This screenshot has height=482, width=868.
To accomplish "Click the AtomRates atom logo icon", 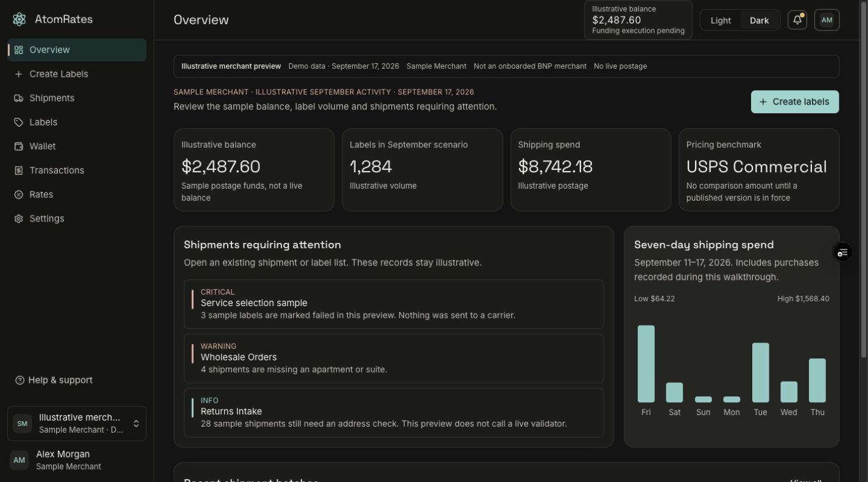I will tap(19, 19).
